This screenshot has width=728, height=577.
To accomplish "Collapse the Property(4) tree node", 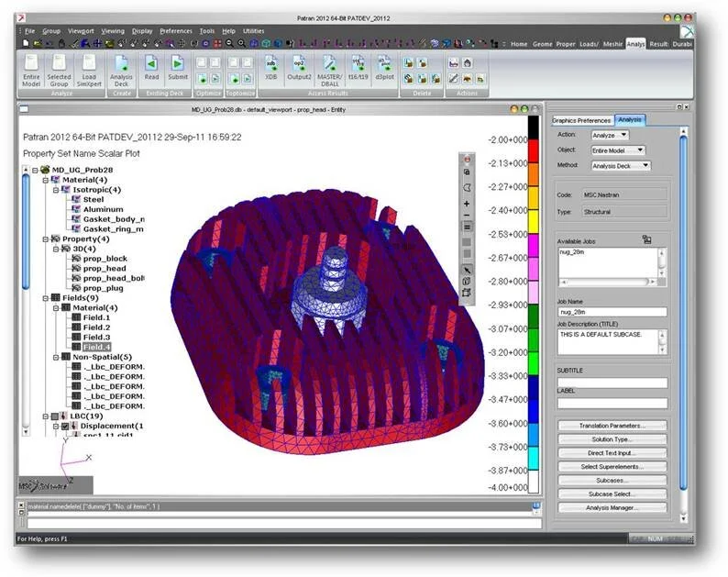I will click(x=46, y=239).
